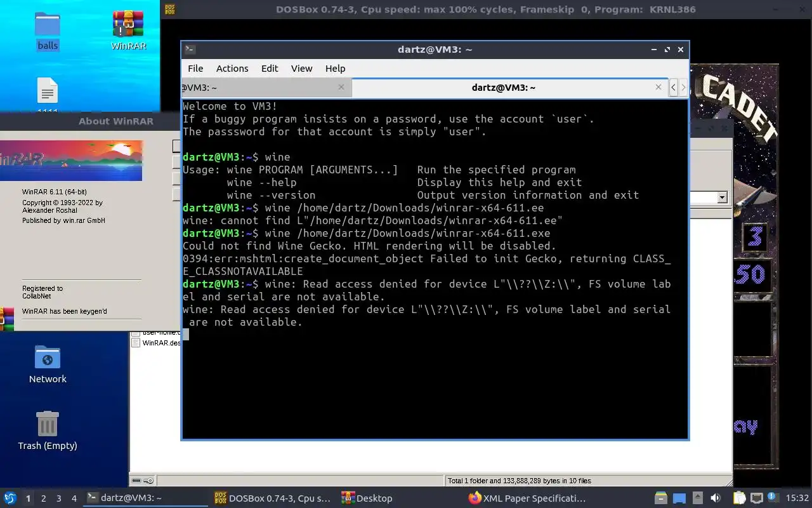The width and height of the screenshot is (812, 508).
Task: Click WinRAR status bar drive icon
Action: coord(136,481)
